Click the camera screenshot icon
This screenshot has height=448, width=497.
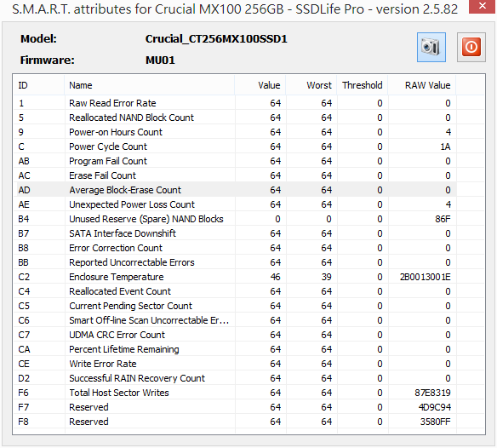pos(431,48)
